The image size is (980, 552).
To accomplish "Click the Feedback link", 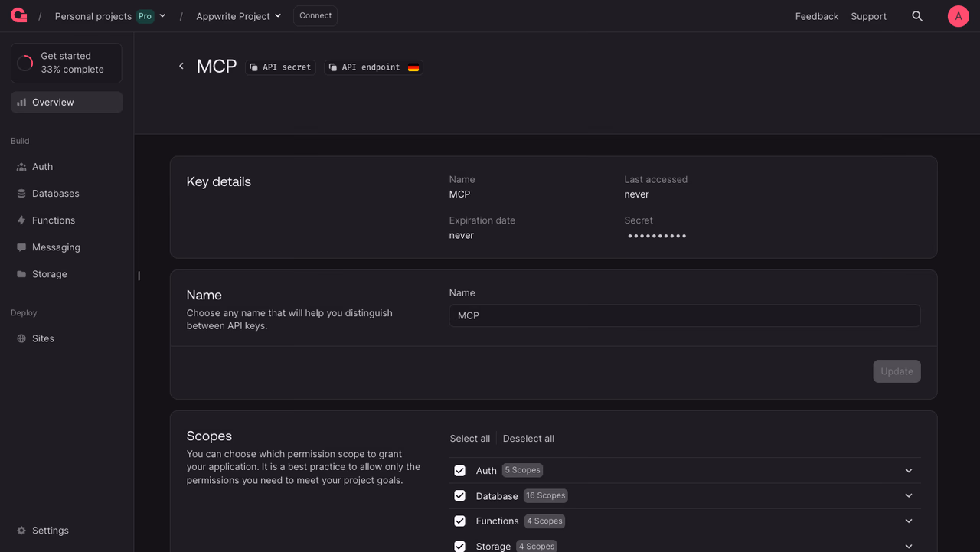I will point(817,16).
